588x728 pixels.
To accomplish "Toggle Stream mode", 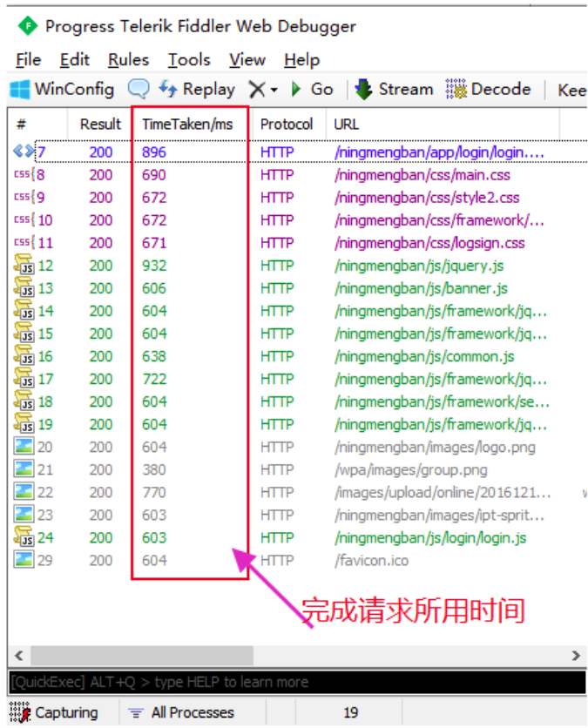I will pos(394,89).
